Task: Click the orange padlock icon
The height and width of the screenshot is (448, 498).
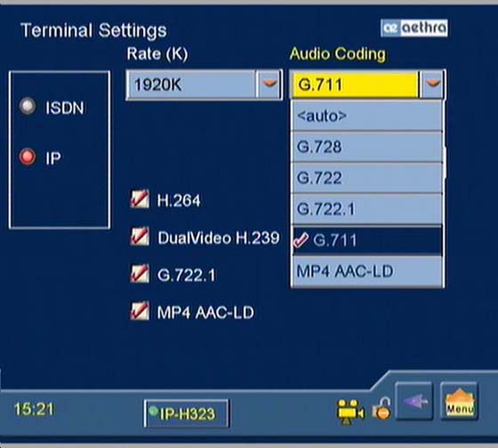Action: click(x=382, y=409)
